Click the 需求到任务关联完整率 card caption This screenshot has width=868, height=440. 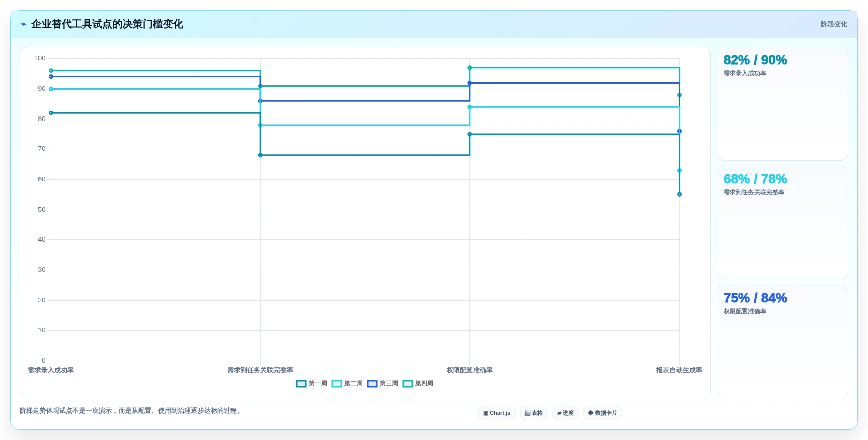[x=754, y=192]
